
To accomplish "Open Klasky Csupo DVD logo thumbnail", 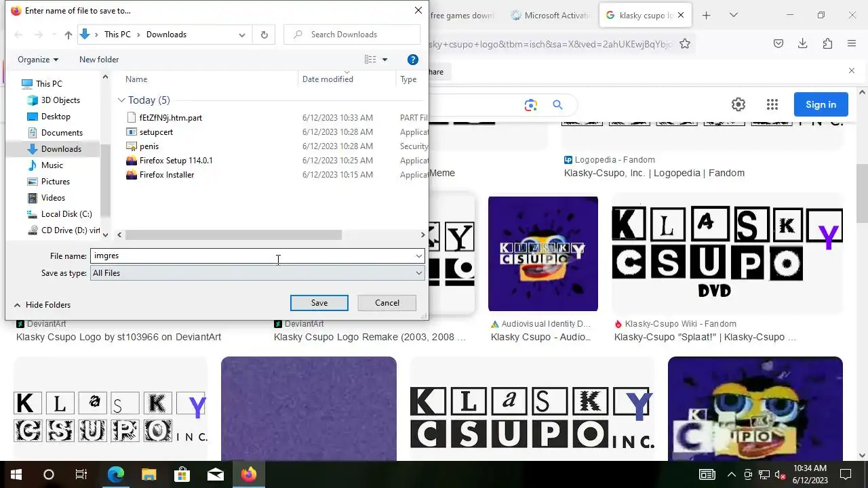I will click(727, 253).
